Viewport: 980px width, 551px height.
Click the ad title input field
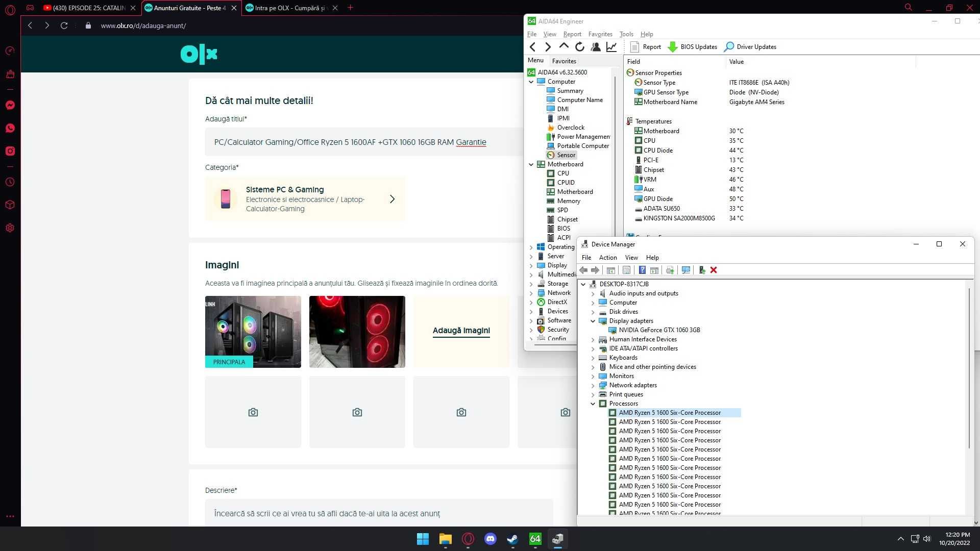363,142
